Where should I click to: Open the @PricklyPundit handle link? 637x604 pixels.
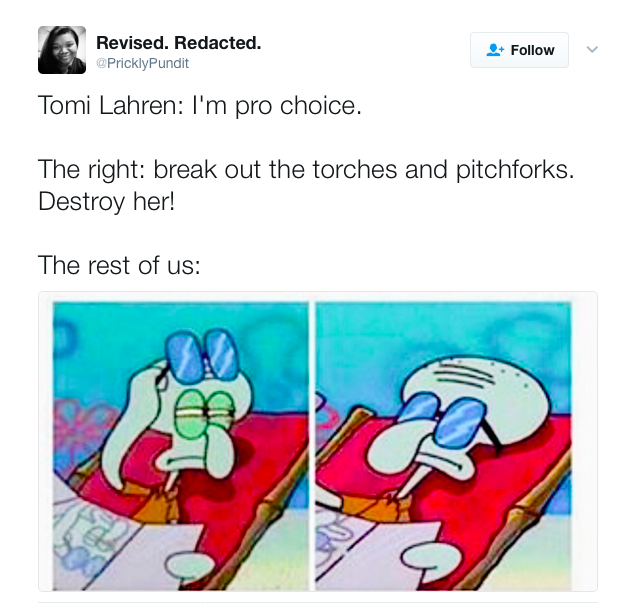(143, 63)
